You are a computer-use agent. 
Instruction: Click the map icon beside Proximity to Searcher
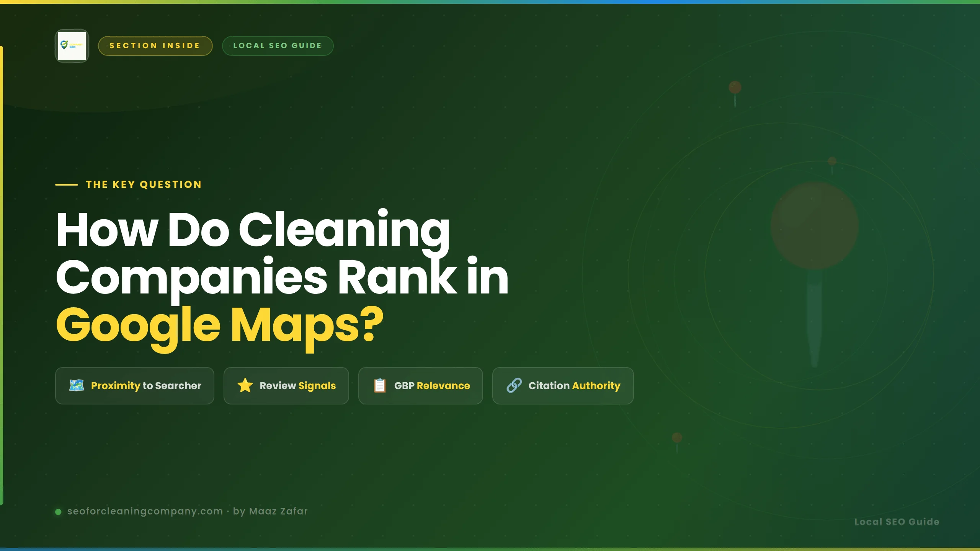click(x=77, y=385)
